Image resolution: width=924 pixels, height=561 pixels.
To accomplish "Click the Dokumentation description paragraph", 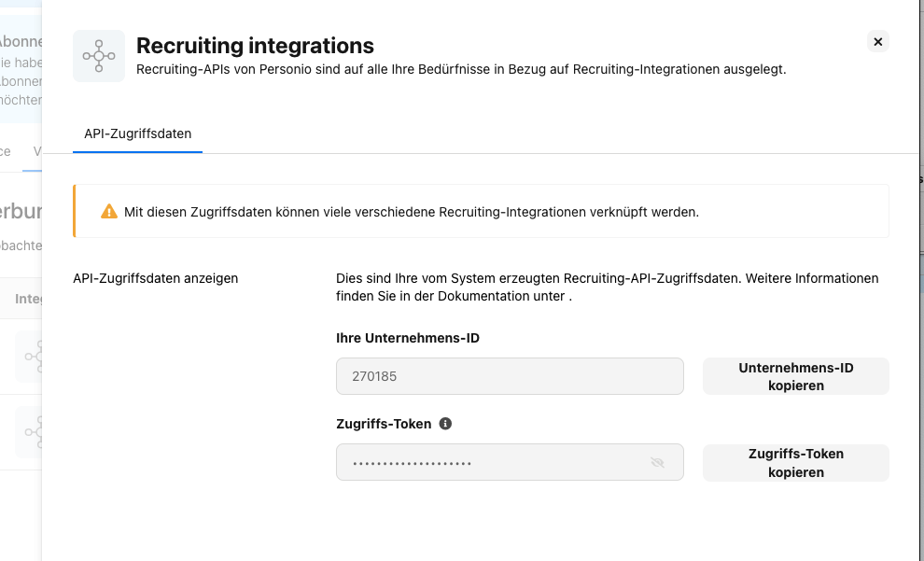I will [608, 287].
